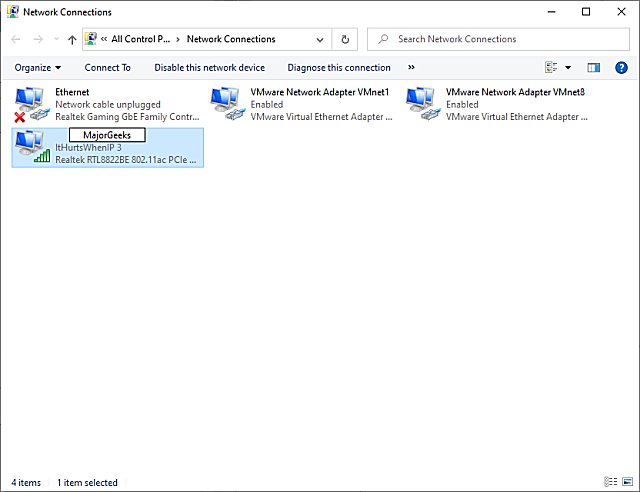This screenshot has height=492, width=640.
Task: Click Connect To in toolbar
Action: (x=107, y=68)
